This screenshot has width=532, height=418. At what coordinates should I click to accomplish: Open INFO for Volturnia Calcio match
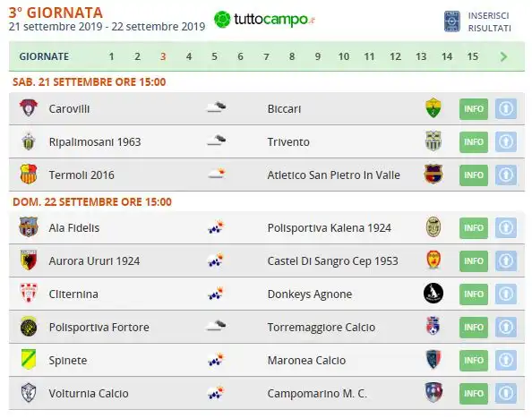(x=474, y=393)
